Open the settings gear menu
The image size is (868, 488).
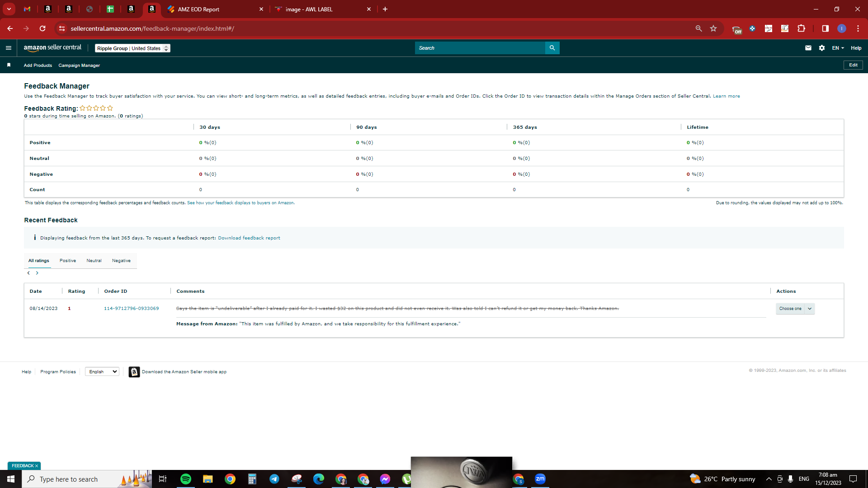pos(822,48)
